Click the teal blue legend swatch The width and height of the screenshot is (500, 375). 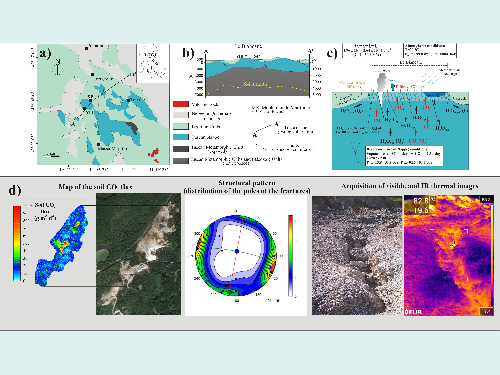coord(181,137)
